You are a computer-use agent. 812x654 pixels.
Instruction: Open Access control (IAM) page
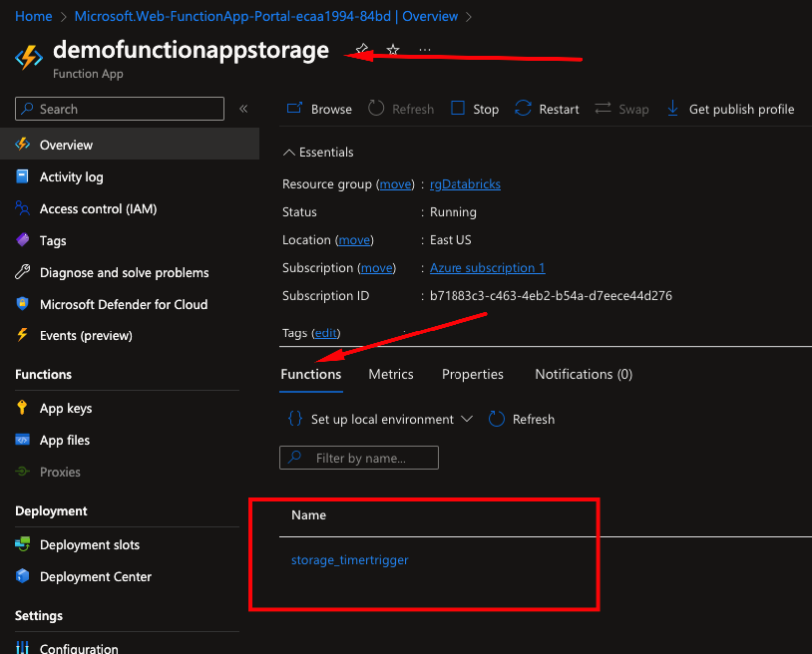tap(99, 208)
